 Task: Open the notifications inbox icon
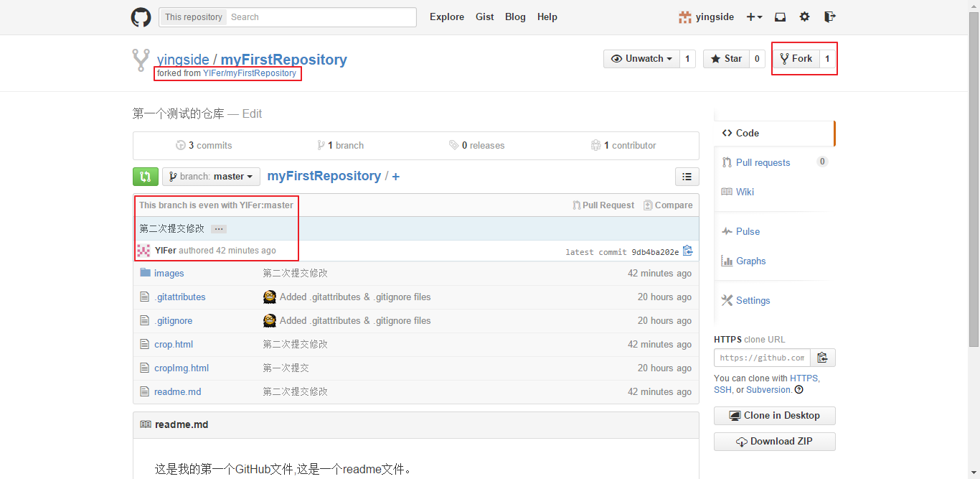[780, 17]
